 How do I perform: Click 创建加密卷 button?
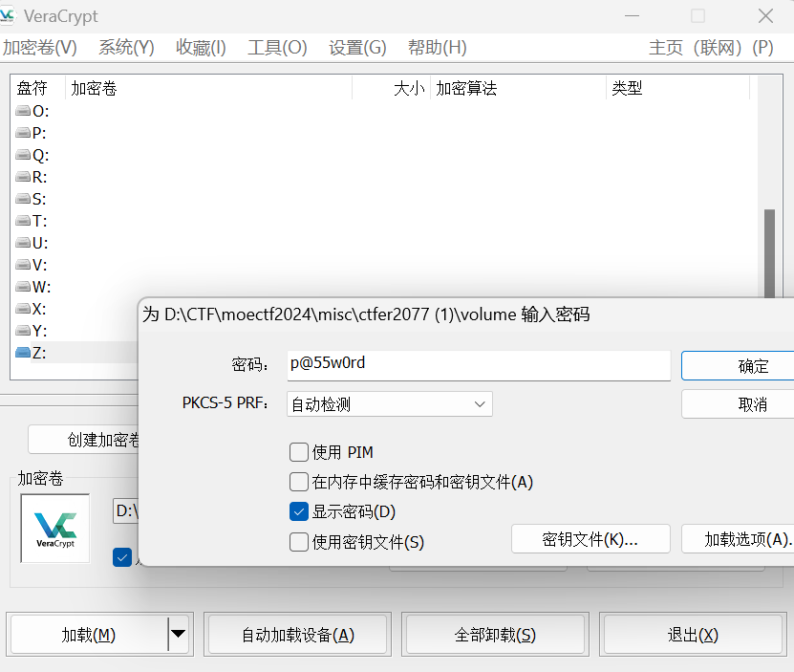tap(83, 440)
